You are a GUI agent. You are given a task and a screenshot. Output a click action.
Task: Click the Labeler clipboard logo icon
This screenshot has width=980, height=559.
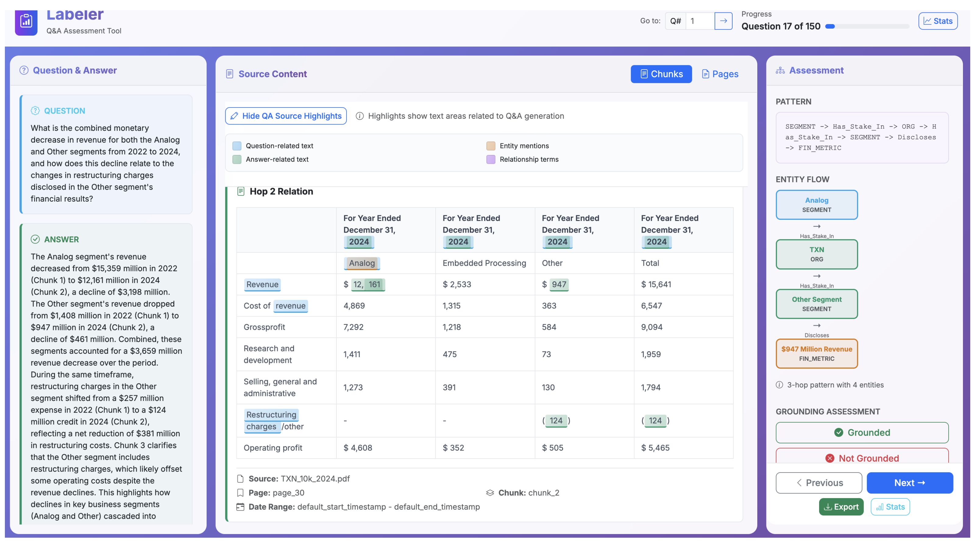[x=26, y=22]
